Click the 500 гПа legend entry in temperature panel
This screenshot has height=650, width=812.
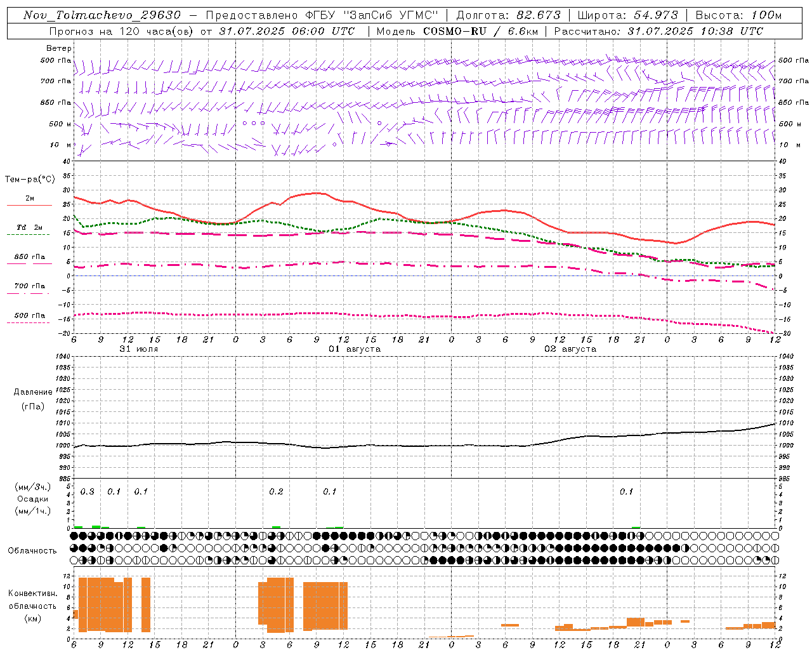(30, 315)
